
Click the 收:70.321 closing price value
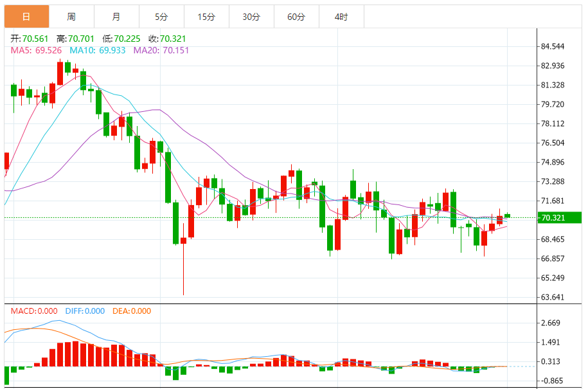point(167,39)
